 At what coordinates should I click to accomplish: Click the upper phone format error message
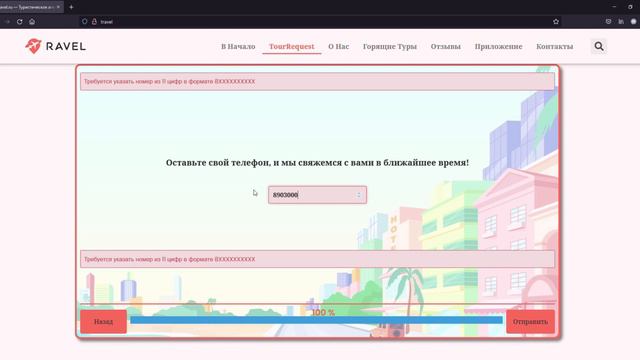click(x=317, y=82)
